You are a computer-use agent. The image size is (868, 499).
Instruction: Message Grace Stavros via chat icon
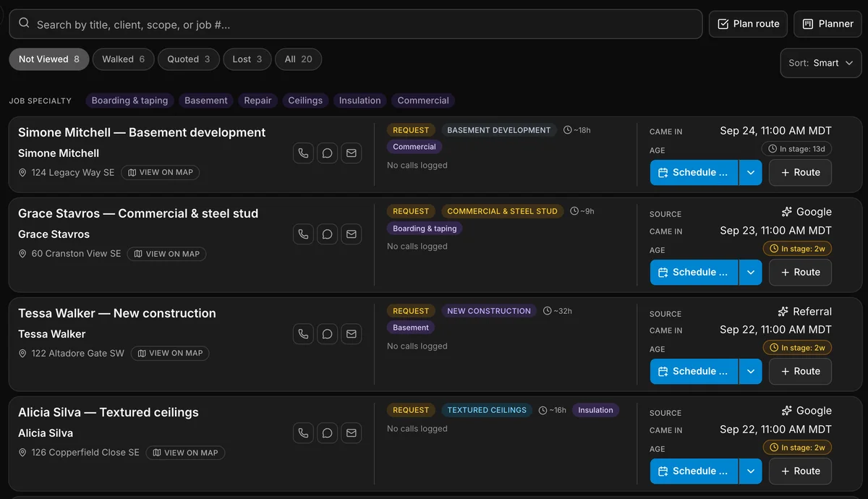click(327, 234)
